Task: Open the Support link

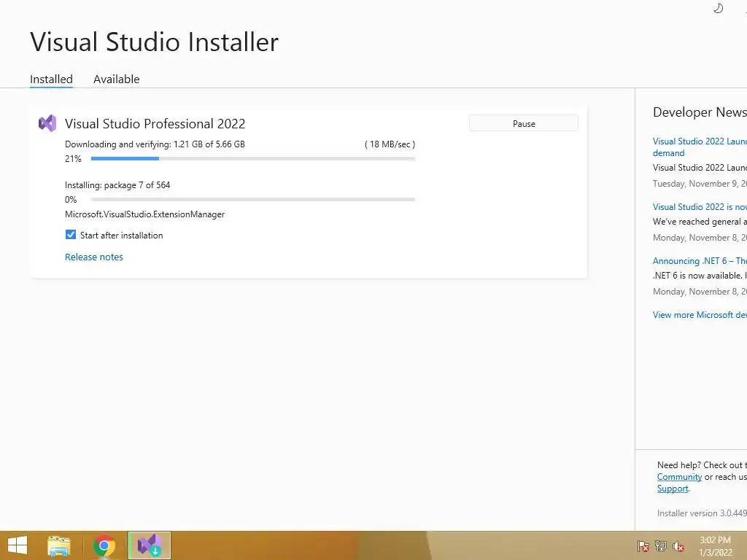Action: coord(673,489)
